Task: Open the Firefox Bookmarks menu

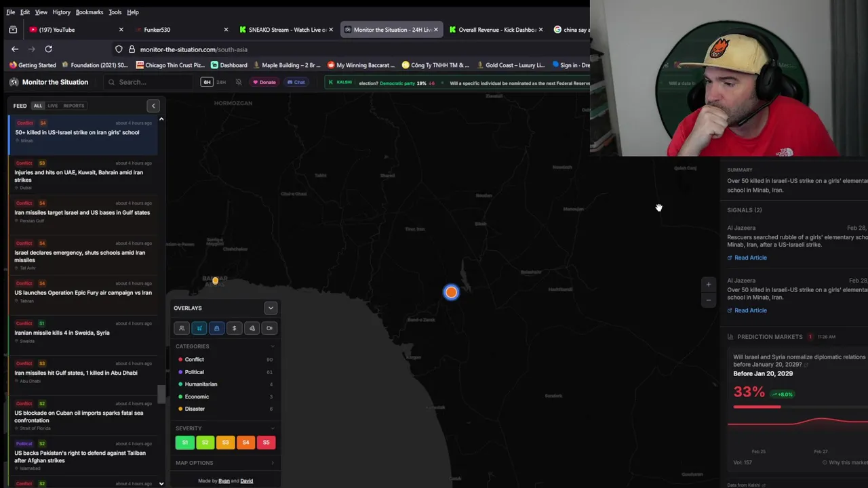Action: click(x=90, y=12)
